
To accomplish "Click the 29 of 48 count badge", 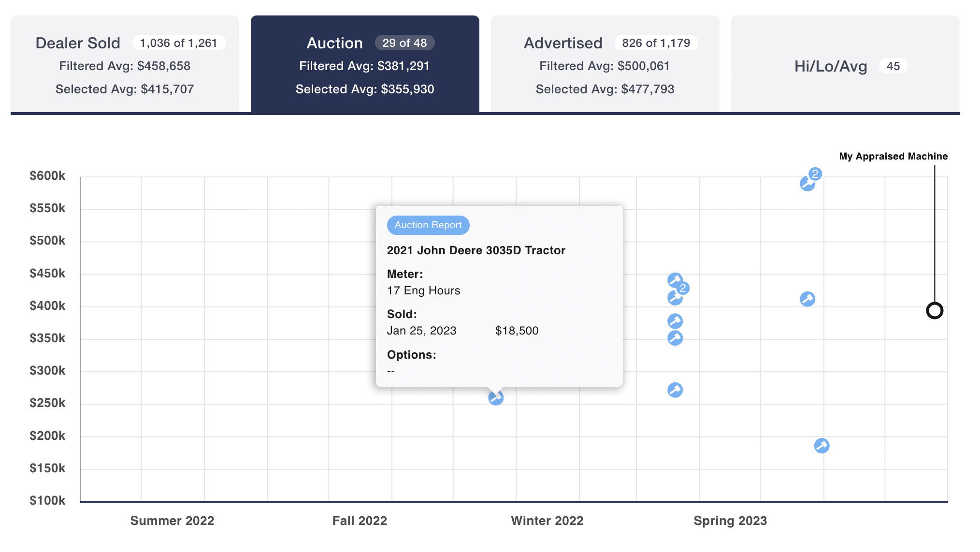I will (405, 43).
